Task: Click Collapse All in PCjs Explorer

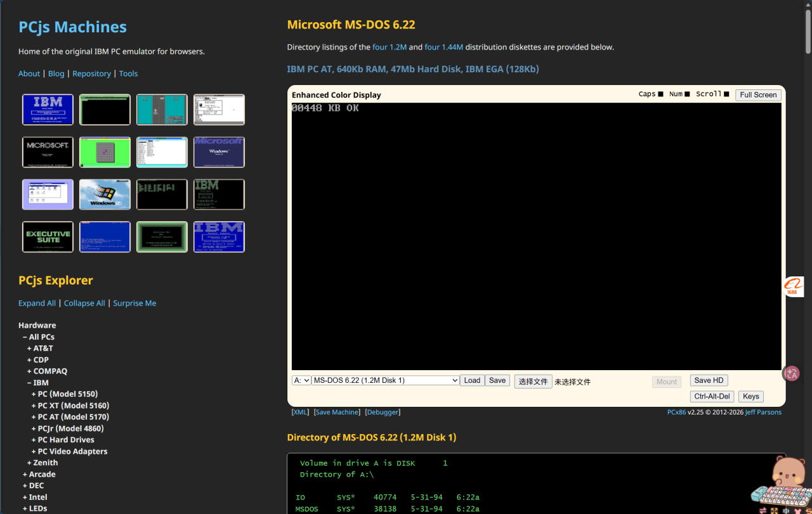Action: (x=84, y=303)
